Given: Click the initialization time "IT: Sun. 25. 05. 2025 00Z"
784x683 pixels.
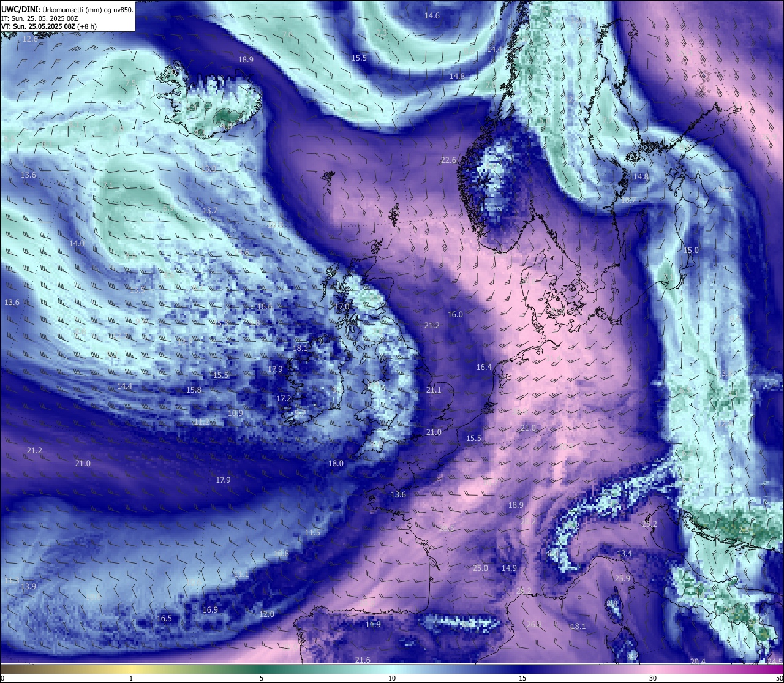Looking at the screenshot, I should (39, 19).
